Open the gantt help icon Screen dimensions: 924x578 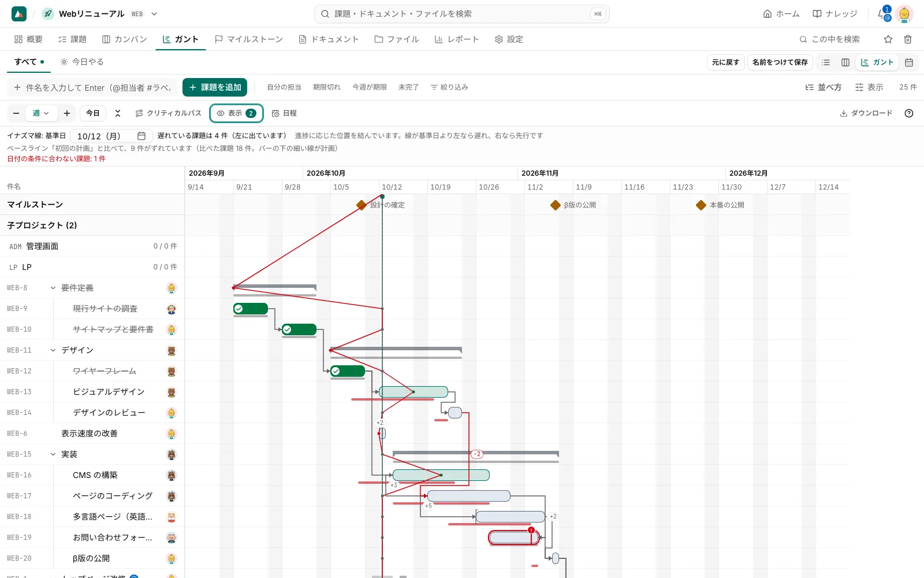(x=909, y=113)
